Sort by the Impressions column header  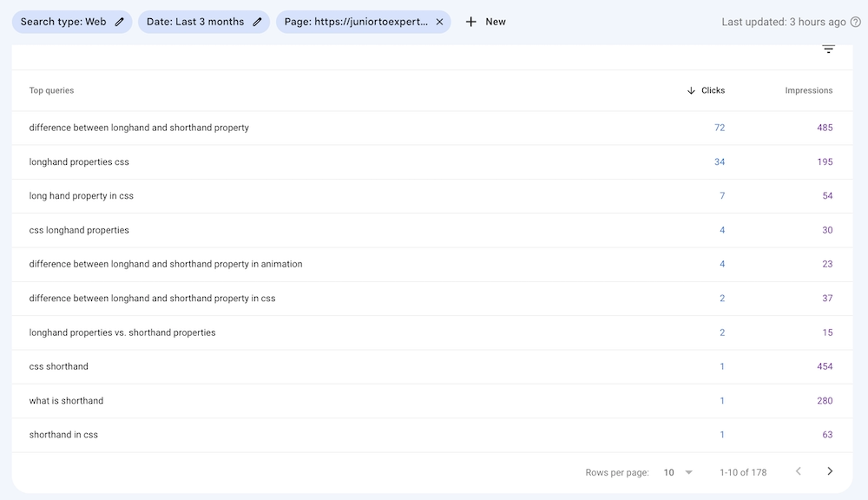[808, 90]
